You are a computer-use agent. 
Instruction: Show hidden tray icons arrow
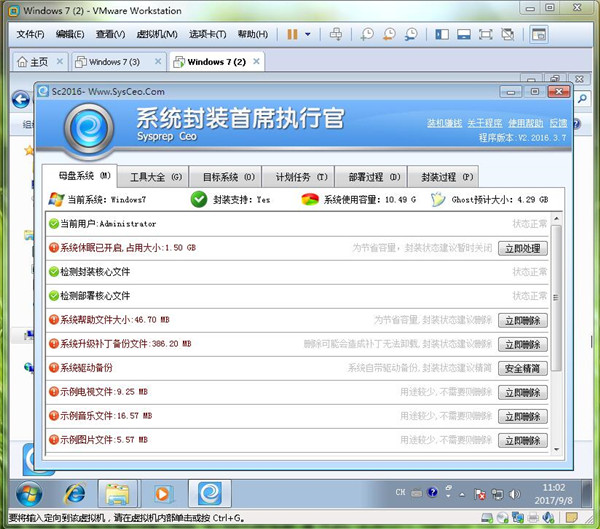pos(462,495)
